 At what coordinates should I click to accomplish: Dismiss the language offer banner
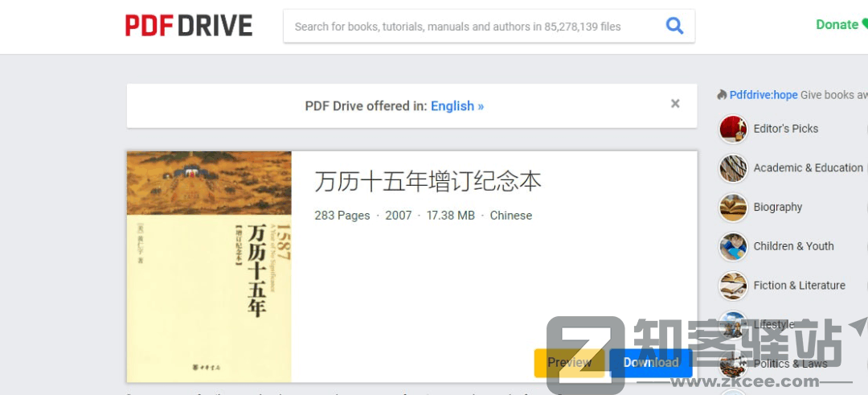pos(675,104)
